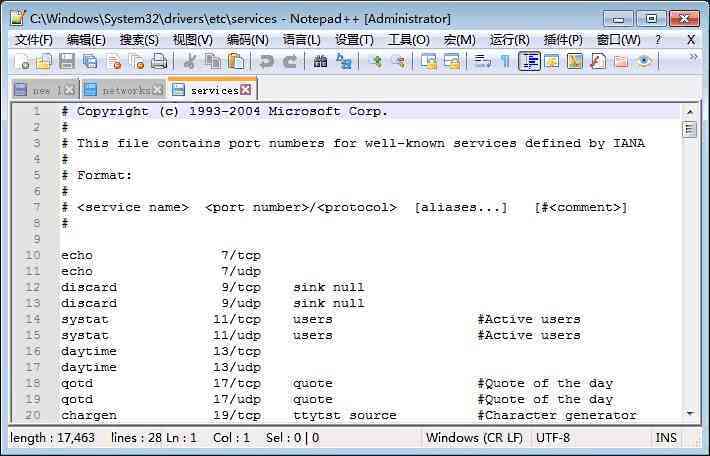Click the Paste clipboard icon
This screenshot has width=710, height=456.
236,61
